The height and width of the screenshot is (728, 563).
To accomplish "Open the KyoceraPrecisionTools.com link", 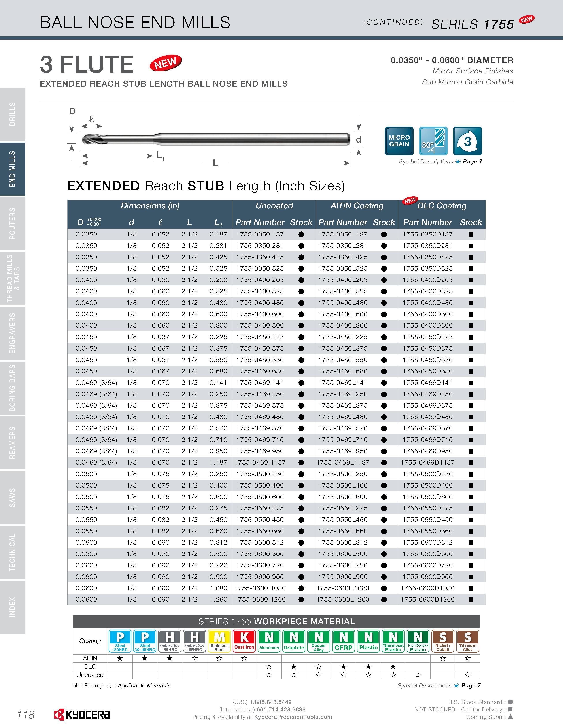I will click(x=293, y=717).
